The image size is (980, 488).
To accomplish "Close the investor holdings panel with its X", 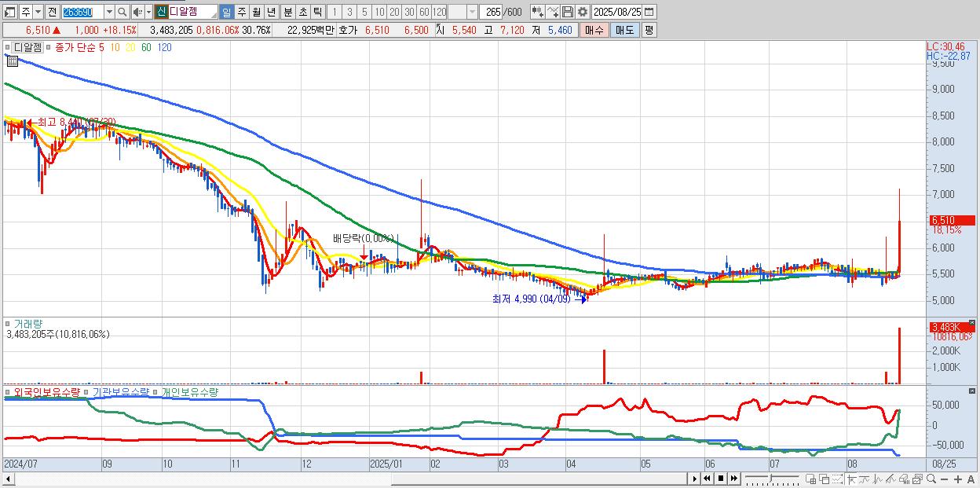I will [x=972, y=391].
